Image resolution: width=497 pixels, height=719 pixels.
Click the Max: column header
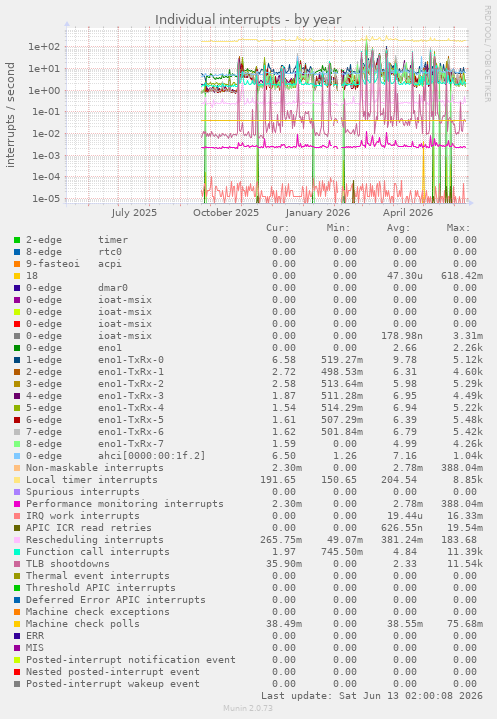click(x=458, y=228)
